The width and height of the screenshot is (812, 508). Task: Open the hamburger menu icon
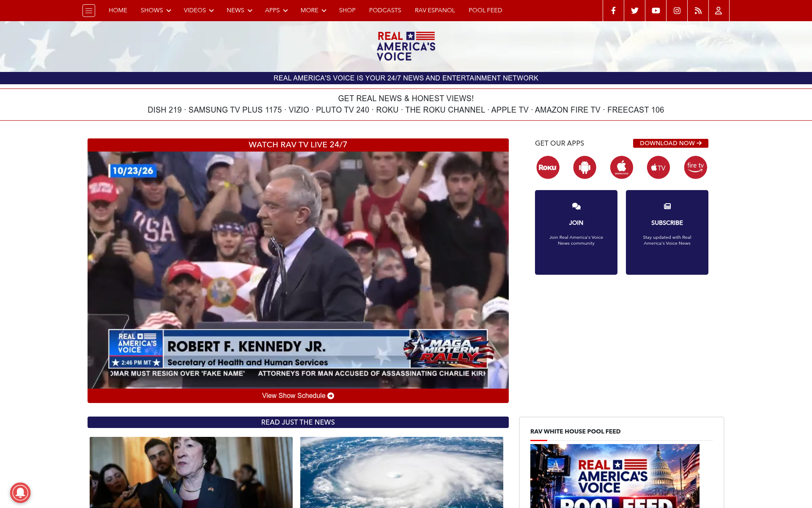pyautogui.click(x=89, y=11)
